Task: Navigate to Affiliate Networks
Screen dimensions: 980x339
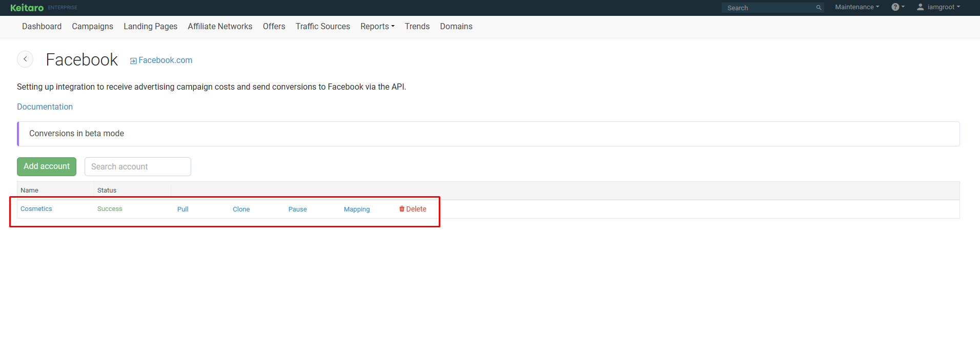Action: [220, 26]
